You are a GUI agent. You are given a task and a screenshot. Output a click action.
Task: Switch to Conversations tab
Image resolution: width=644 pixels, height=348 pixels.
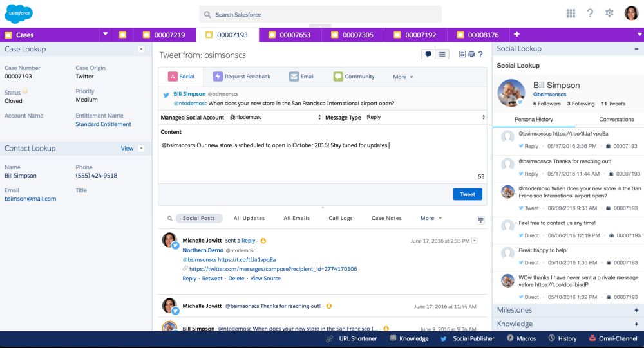(616, 120)
